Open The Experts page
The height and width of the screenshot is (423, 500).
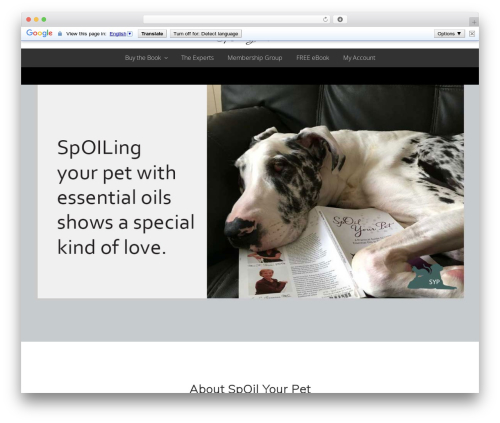tap(197, 58)
